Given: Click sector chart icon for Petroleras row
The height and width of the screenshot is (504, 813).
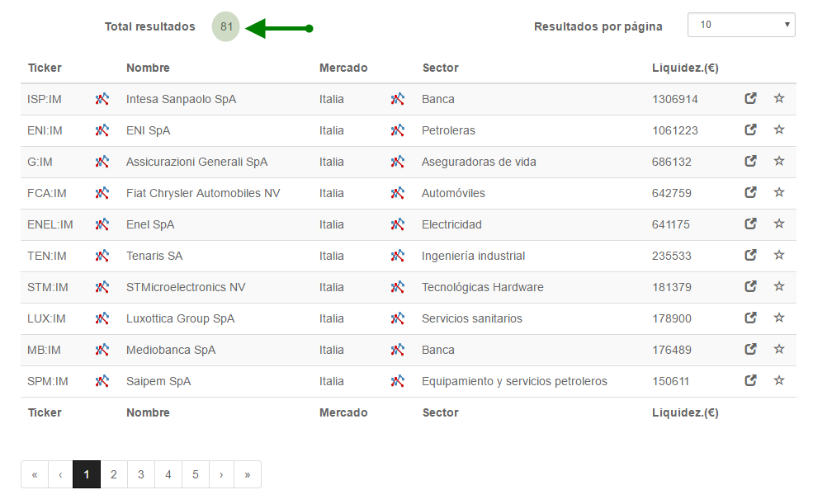Looking at the screenshot, I should (x=398, y=130).
